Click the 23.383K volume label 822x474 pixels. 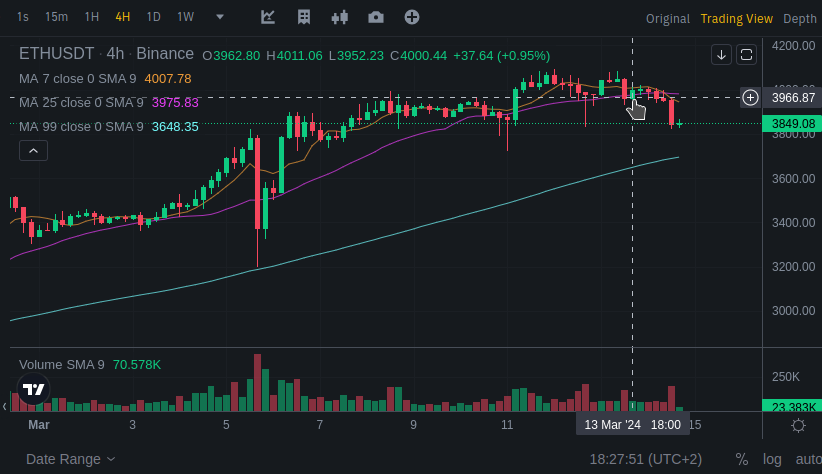(793, 406)
